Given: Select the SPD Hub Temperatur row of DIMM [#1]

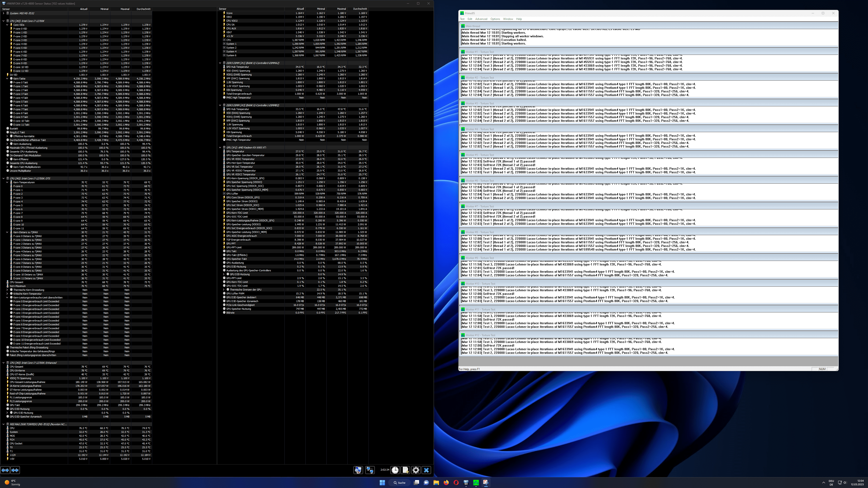Looking at the screenshot, I should [293, 67].
